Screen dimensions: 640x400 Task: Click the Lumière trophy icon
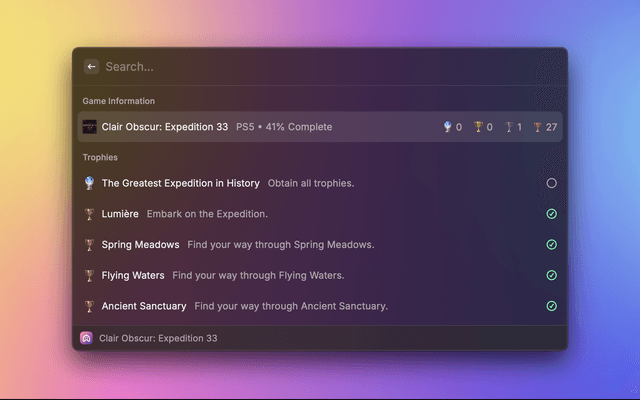(x=90, y=214)
